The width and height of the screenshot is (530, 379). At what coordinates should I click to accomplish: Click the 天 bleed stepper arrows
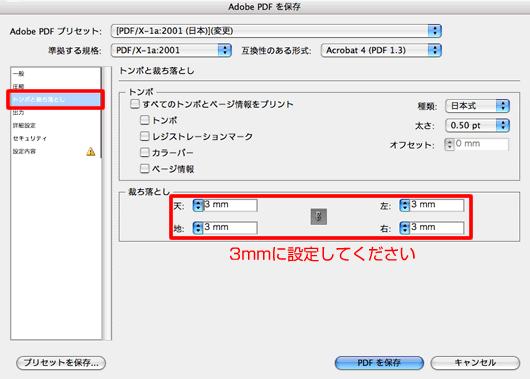click(198, 205)
